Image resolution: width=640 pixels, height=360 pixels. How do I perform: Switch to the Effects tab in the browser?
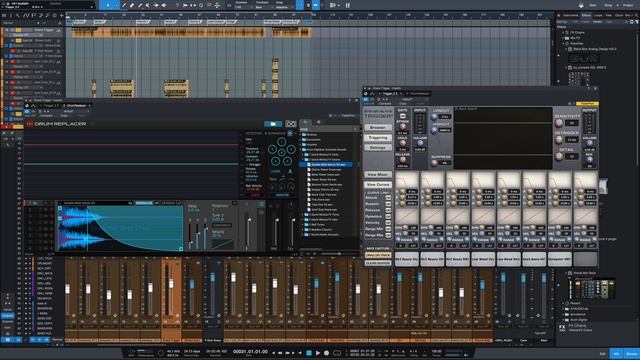click(x=587, y=16)
